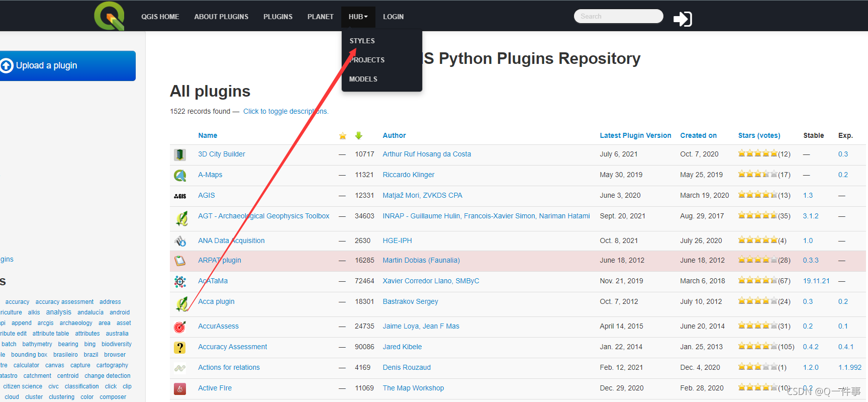Select PROJECTS from the HUB menu

click(x=367, y=60)
